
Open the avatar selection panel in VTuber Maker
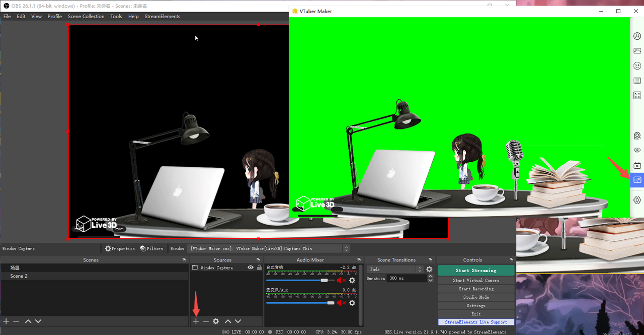click(637, 35)
